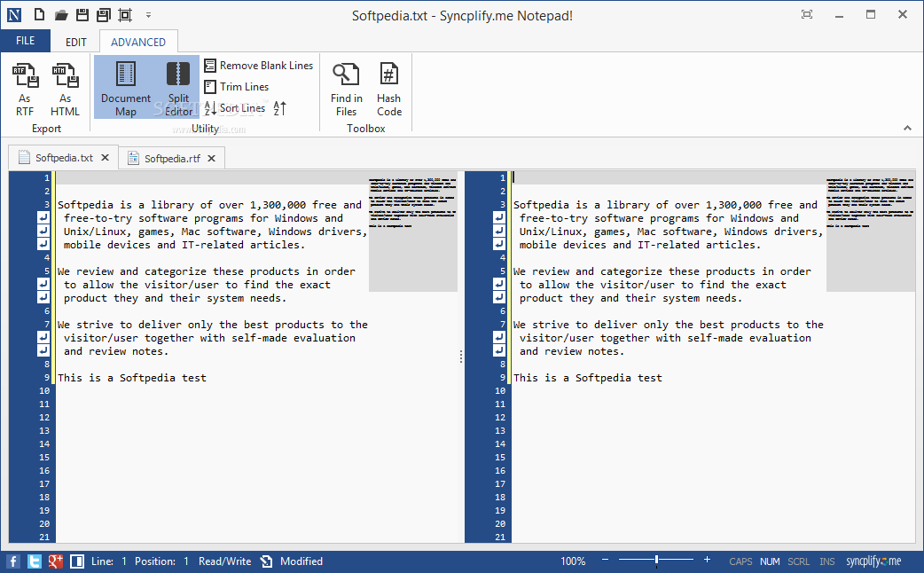The height and width of the screenshot is (573, 924).
Task: Export document As HTML
Action: tap(65, 90)
